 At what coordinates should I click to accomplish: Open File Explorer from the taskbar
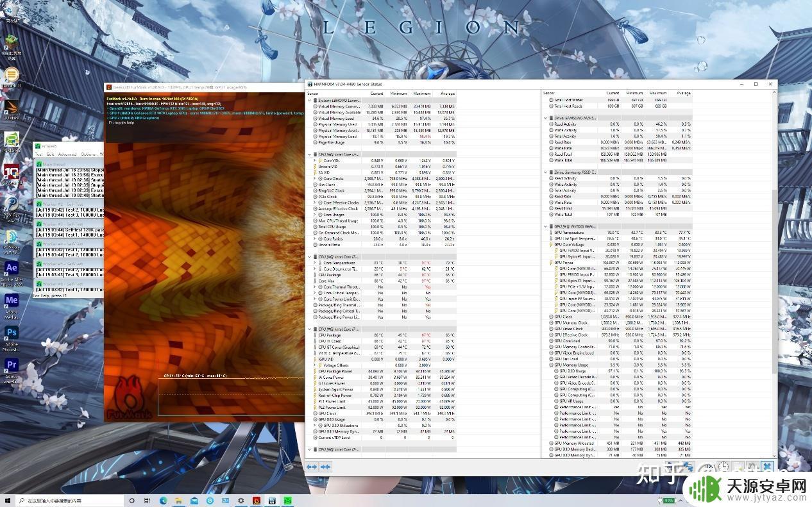178,500
